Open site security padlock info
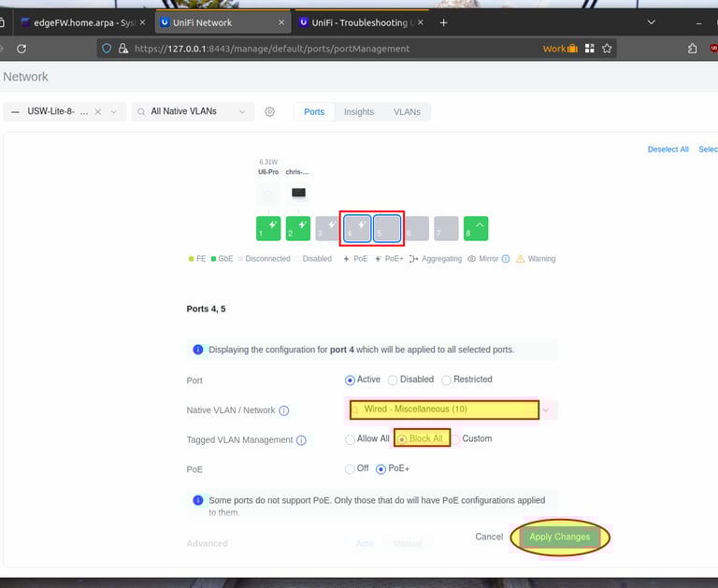718x588 pixels. [x=123, y=49]
